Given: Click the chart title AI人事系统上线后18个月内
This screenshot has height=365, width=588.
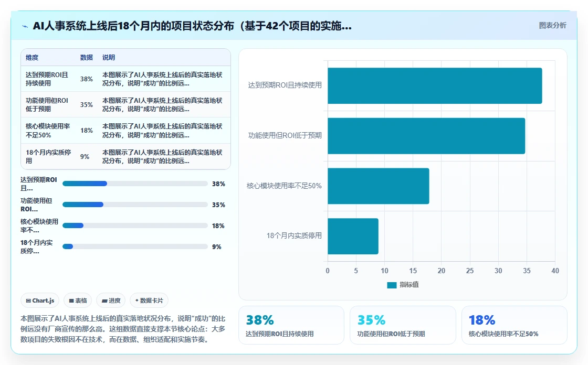Looking at the screenshot, I should click(x=192, y=26).
